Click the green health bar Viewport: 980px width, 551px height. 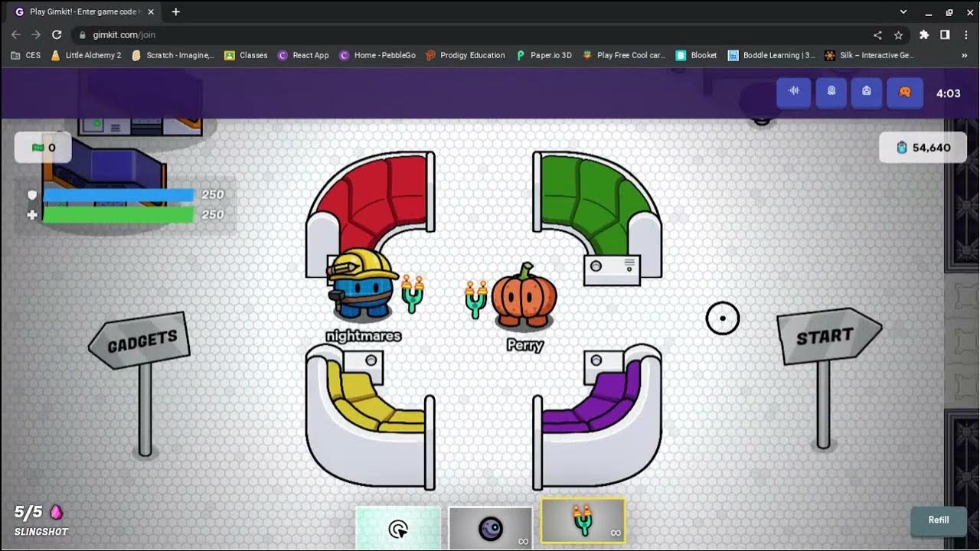pyautogui.click(x=119, y=215)
